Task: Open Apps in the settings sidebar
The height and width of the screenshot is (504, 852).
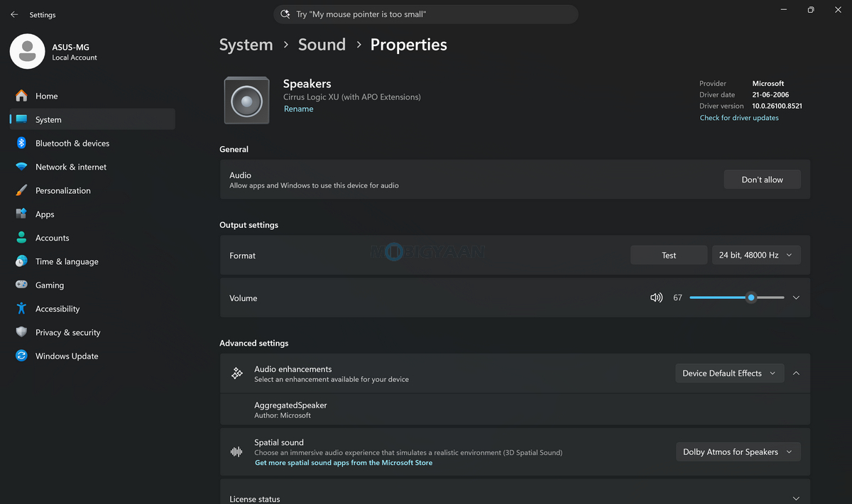Action: pos(92,214)
